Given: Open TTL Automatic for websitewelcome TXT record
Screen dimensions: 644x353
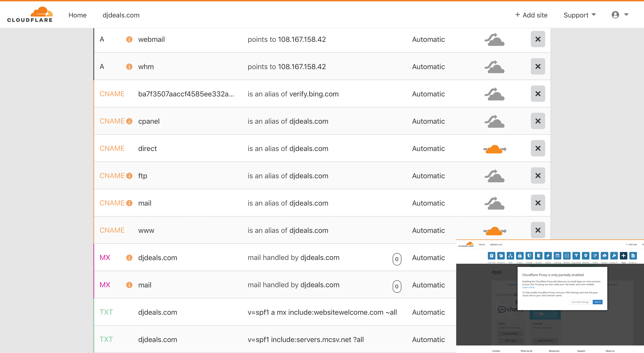Looking at the screenshot, I should pyautogui.click(x=428, y=312).
